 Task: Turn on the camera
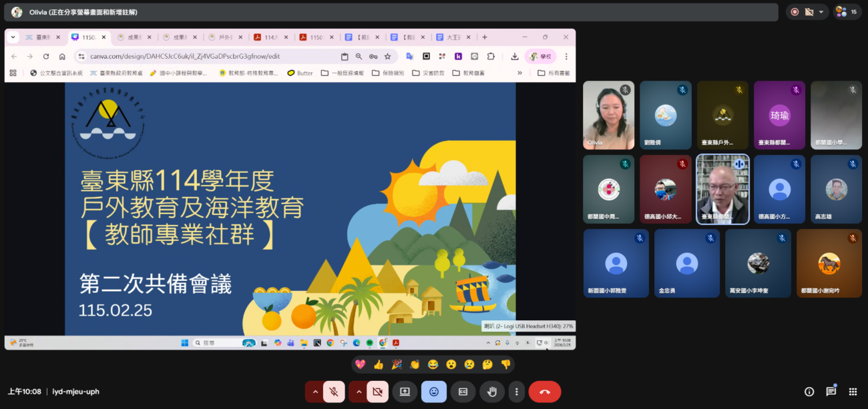coord(377,392)
